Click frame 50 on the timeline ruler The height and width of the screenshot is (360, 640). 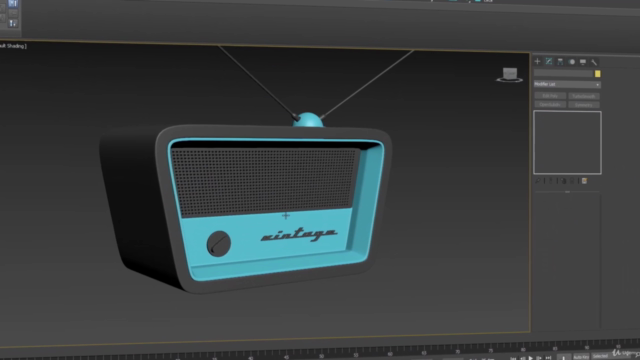point(322,356)
